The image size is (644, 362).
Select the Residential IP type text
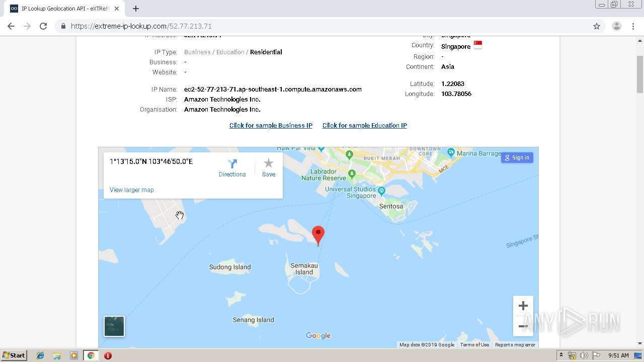[x=266, y=52]
